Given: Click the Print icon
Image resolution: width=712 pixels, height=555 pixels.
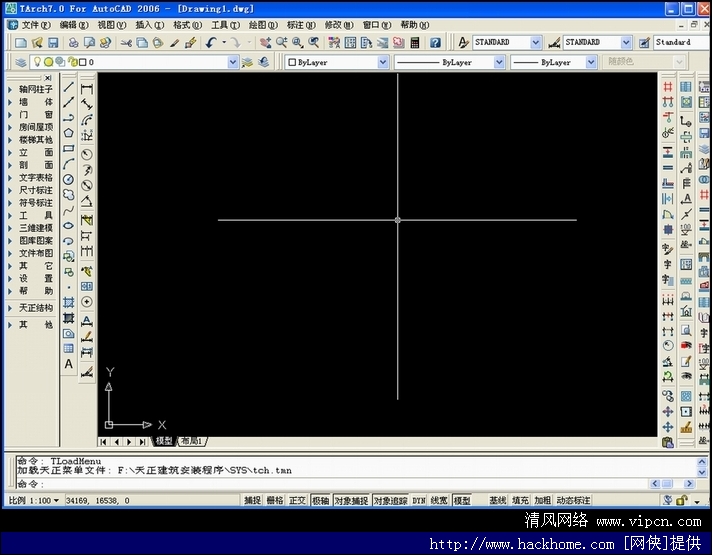Looking at the screenshot, I should pyautogui.click(x=74, y=43).
